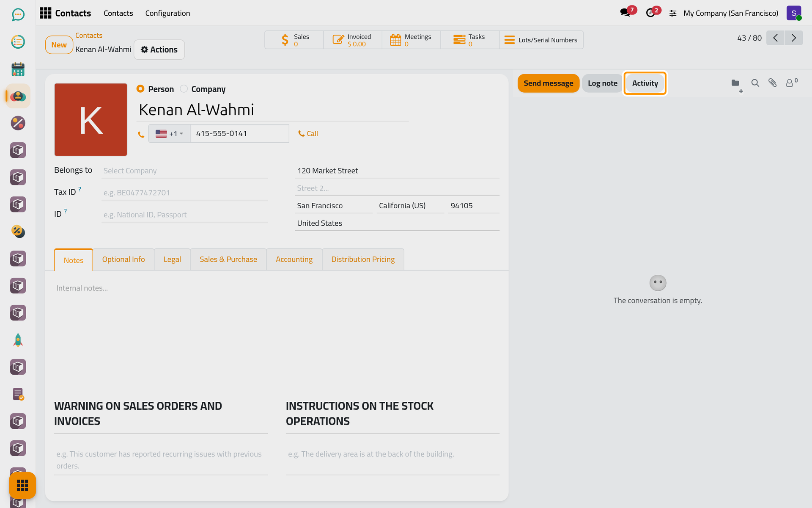The image size is (812, 508).
Task: Open the Discuss app in the sidebar
Action: point(18,15)
